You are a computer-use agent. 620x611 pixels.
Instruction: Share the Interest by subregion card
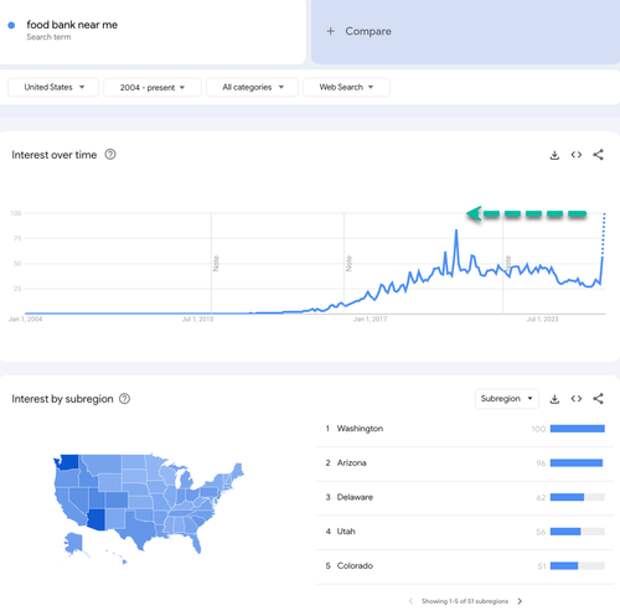point(598,399)
